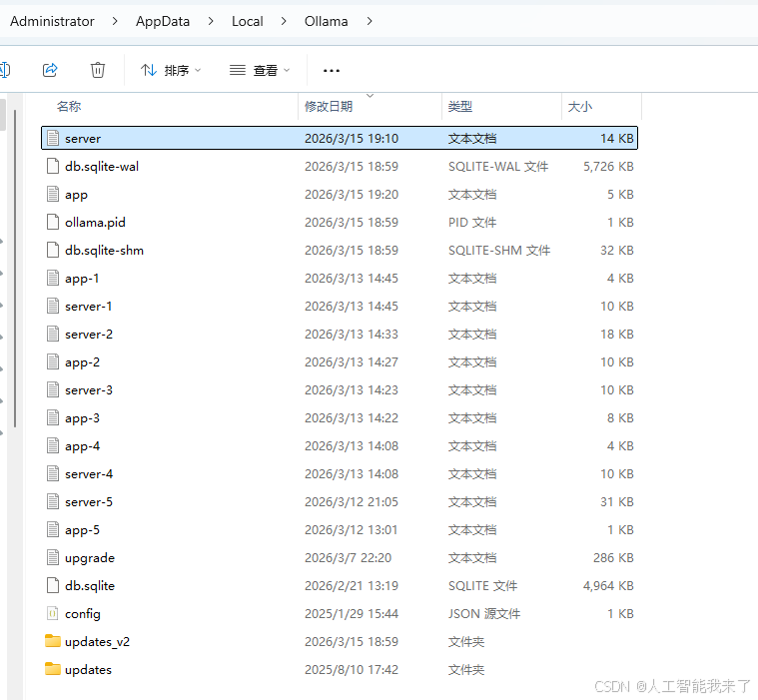
Task: Click the Share toolbar icon
Action: (x=50, y=70)
